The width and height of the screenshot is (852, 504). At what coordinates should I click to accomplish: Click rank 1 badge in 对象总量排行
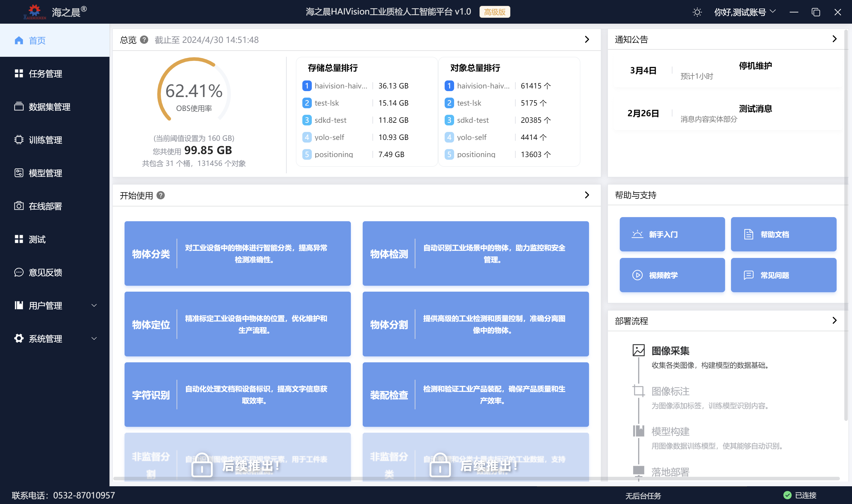coord(449,85)
